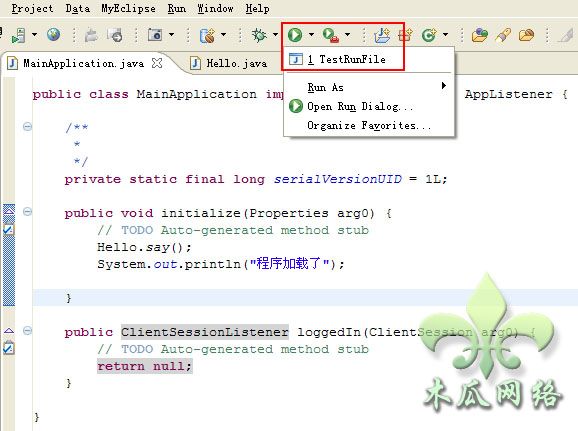
Task: Close the MainApplication.java editor tab
Action: [157, 63]
